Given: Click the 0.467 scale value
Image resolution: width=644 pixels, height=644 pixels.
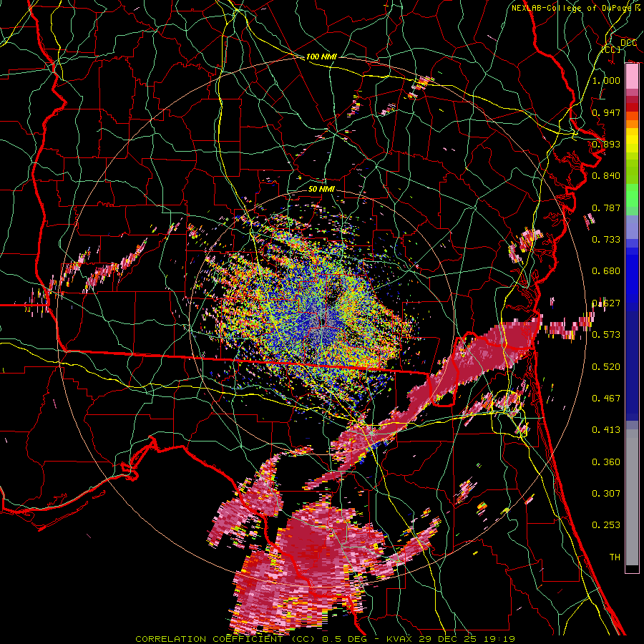Looking at the screenshot, I should point(606,398).
